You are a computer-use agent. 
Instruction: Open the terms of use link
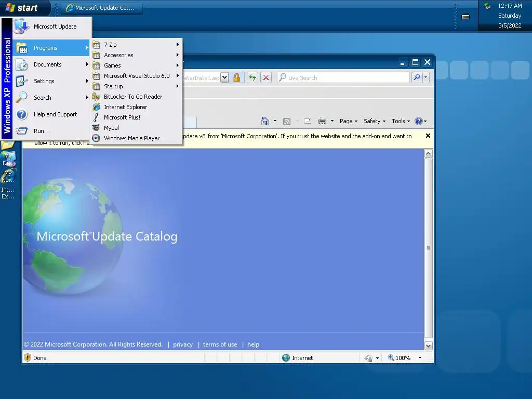click(x=220, y=344)
